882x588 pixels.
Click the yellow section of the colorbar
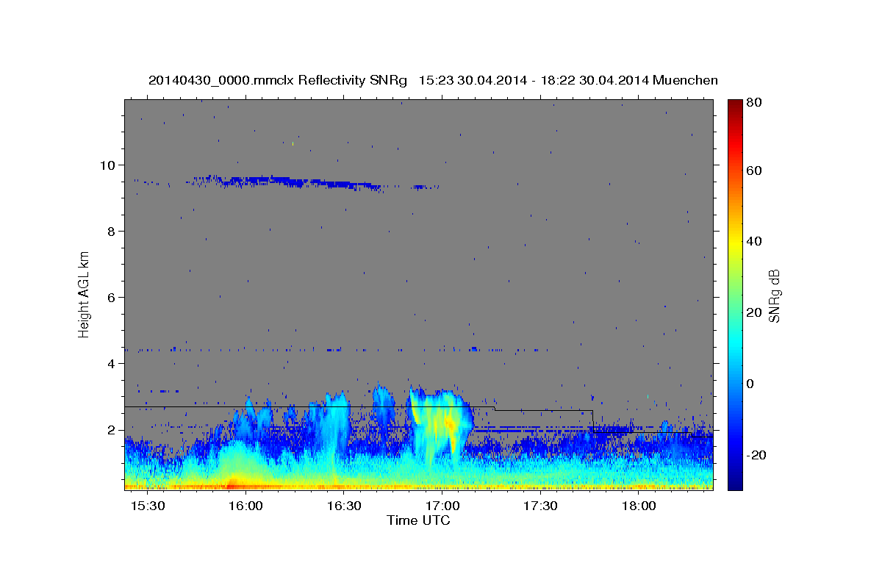click(734, 243)
